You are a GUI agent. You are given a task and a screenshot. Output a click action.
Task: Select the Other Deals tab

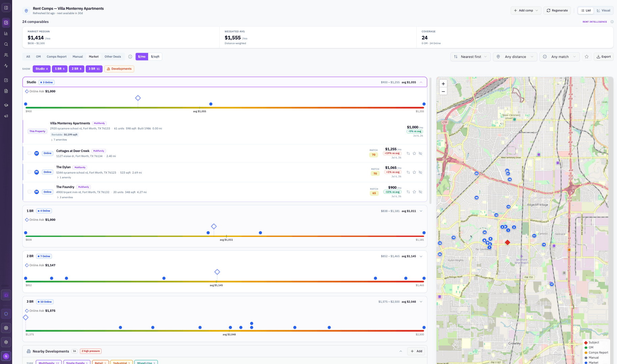tap(113, 57)
